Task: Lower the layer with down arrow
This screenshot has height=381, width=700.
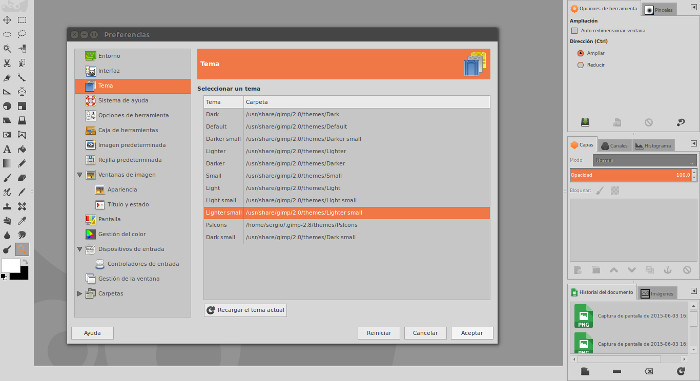Action: (632, 270)
